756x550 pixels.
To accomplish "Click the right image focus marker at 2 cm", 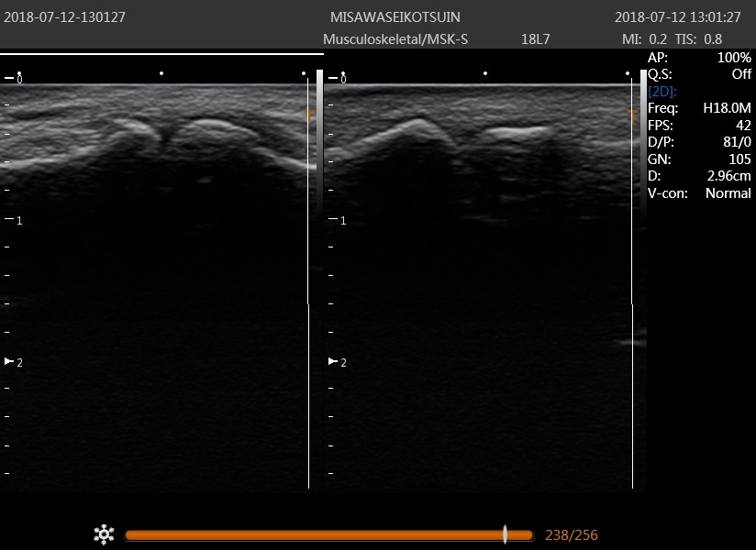I will tap(333, 361).
